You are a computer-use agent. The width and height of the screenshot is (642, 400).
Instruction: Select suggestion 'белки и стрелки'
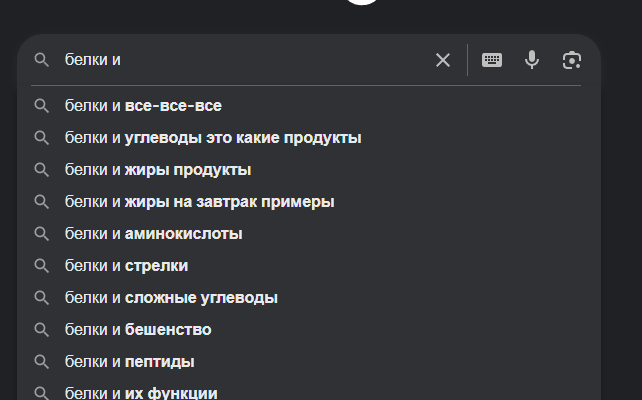point(126,265)
